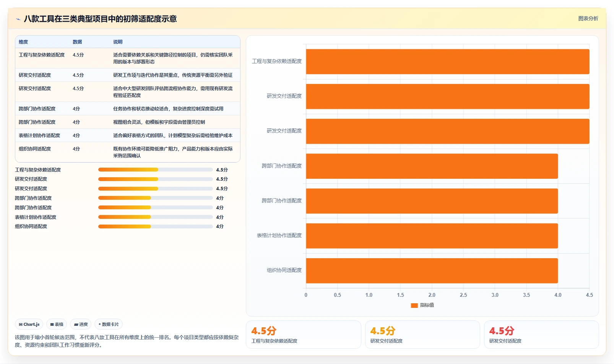Click the 维度 column header

(x=23, y=42)
